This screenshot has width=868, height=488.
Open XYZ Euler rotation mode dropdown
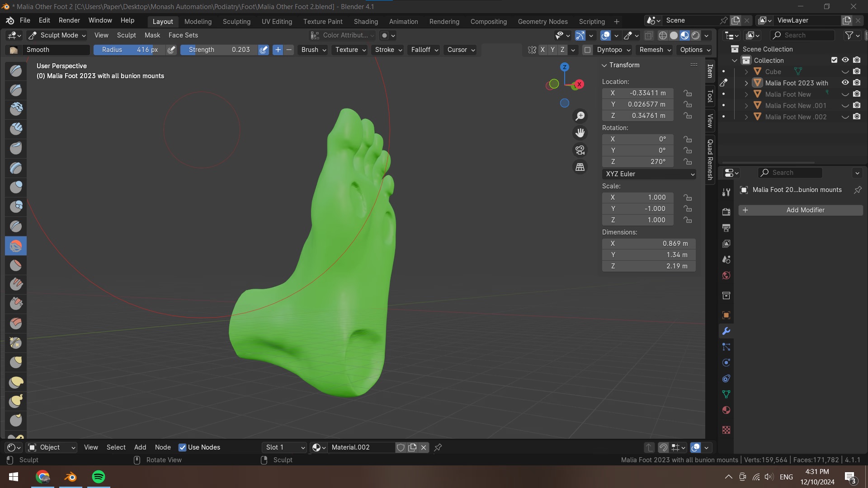(x=649, y=174)
